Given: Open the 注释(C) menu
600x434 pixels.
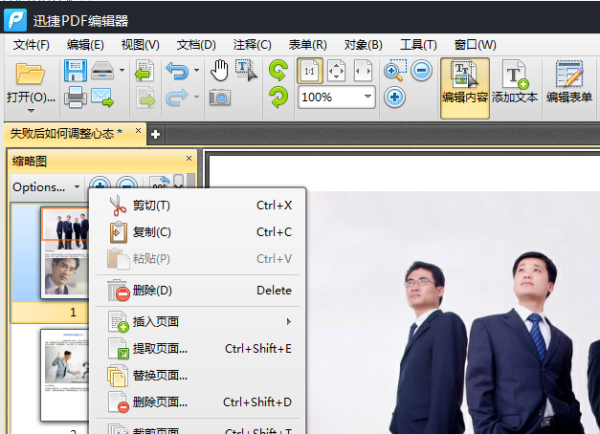Looking at the screenshot, I should coord(252,45).
